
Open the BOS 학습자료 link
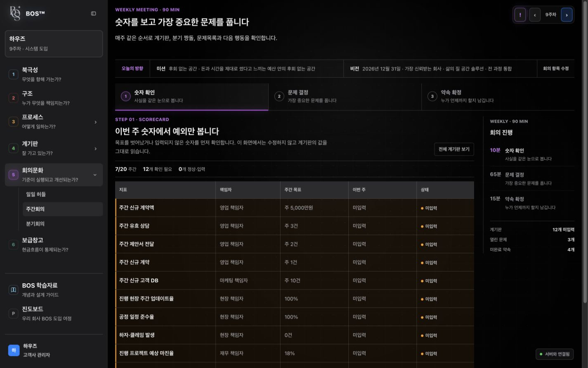coord(54,290)
